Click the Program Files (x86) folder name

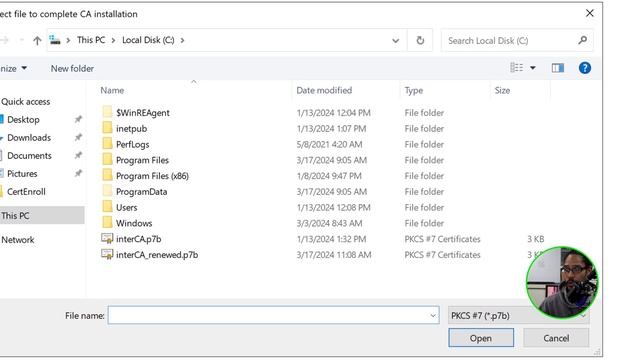[x=152, y=176]
